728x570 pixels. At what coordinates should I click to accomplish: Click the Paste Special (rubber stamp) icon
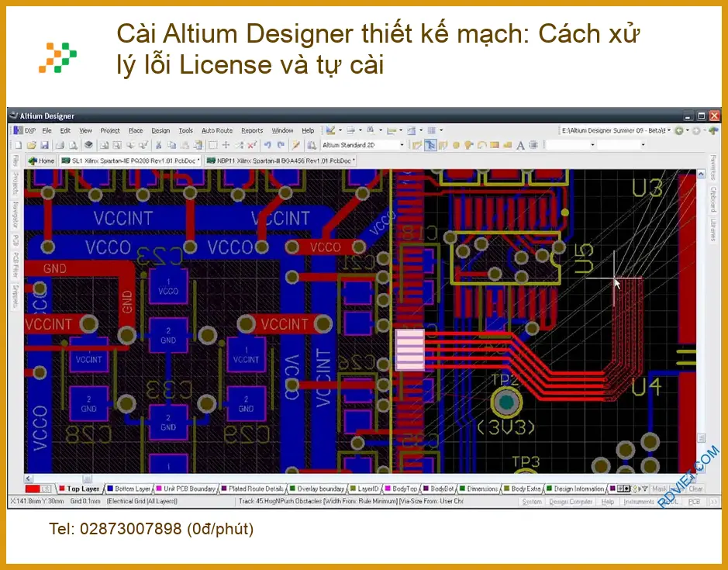click(x=198, y=145)
